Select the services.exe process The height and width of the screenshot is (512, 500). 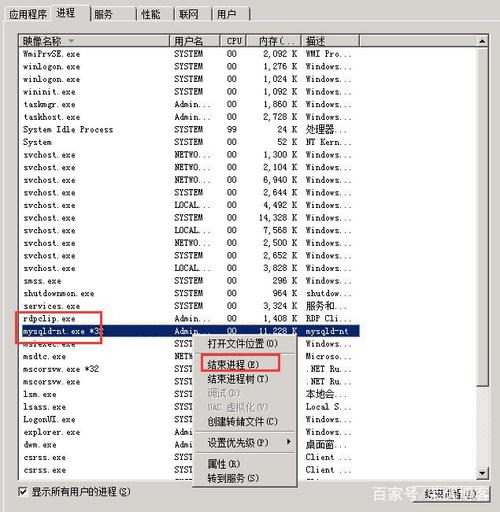click(x=189, y=306)
